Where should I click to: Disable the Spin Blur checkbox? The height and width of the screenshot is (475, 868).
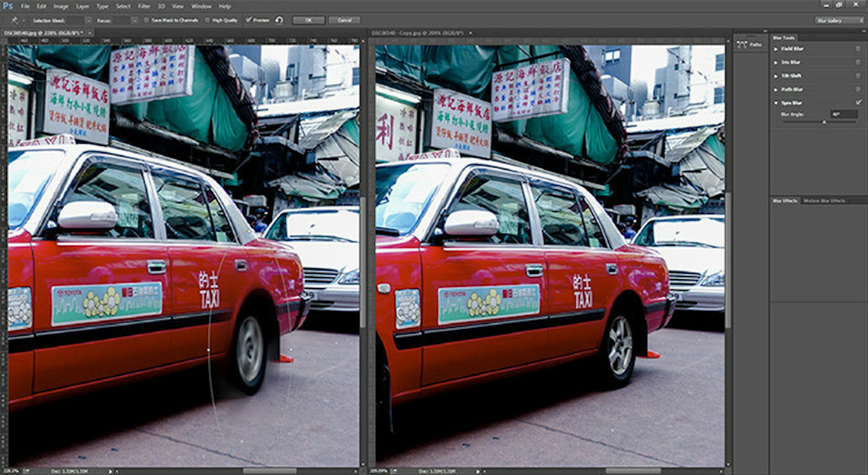[x=858, y=103]
